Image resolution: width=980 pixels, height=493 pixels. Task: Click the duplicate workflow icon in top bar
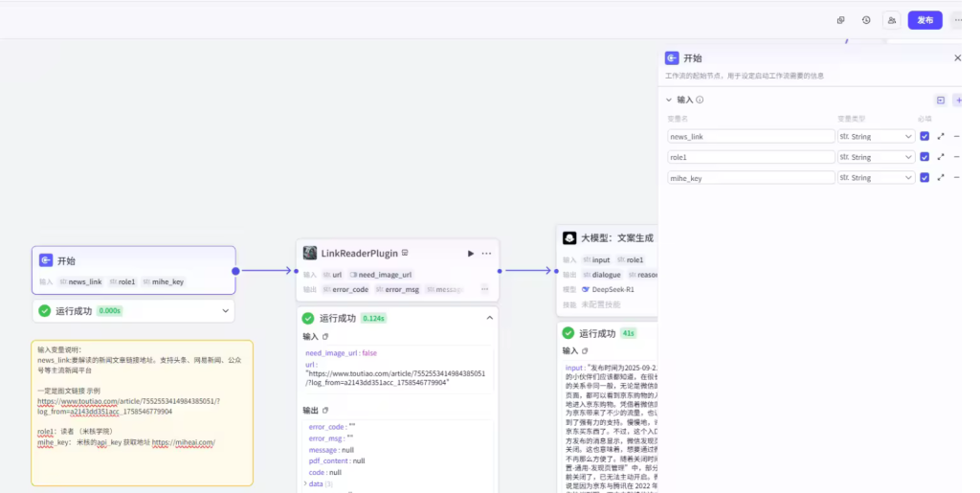click(840, 20)
